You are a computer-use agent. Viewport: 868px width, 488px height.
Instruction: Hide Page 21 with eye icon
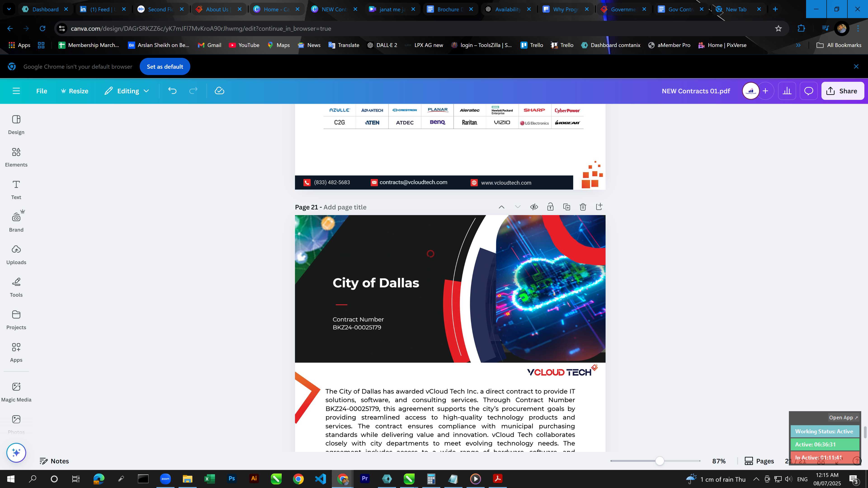click(x=534, y=207)
